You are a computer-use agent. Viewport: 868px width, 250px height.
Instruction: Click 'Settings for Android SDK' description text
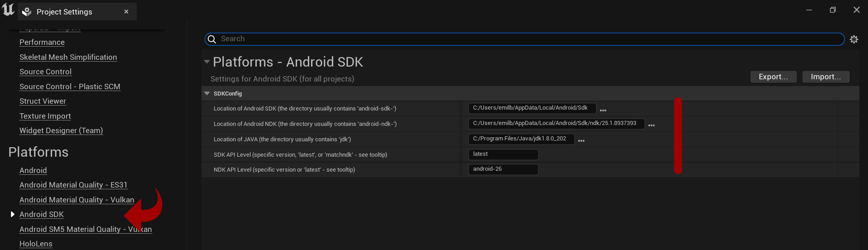(x=282, y=79)
